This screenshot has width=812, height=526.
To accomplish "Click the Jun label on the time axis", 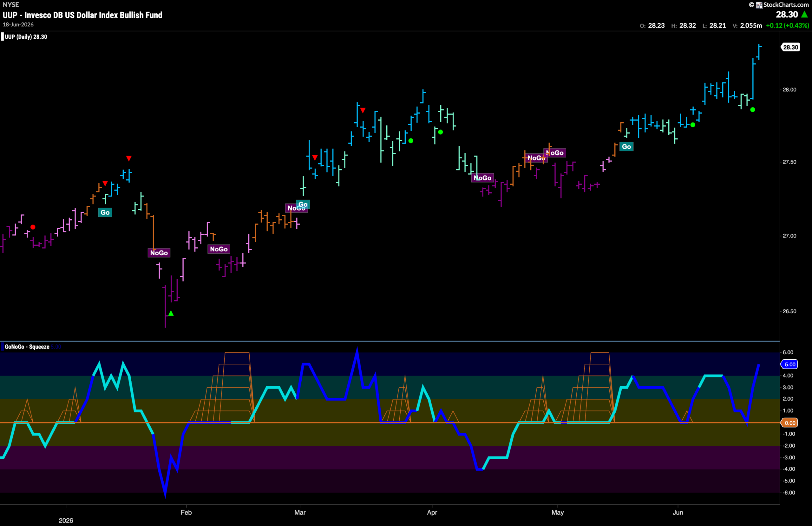I will pos(678,512).
